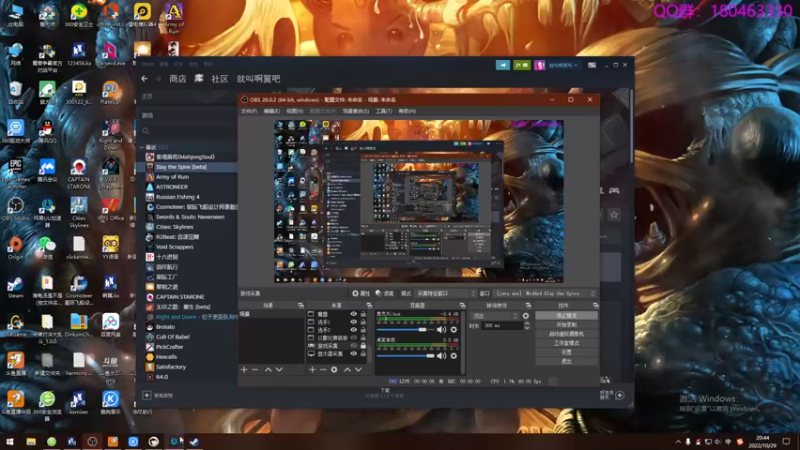
Task: Open Steam announcements icon
Action: (x=503, y=65)
